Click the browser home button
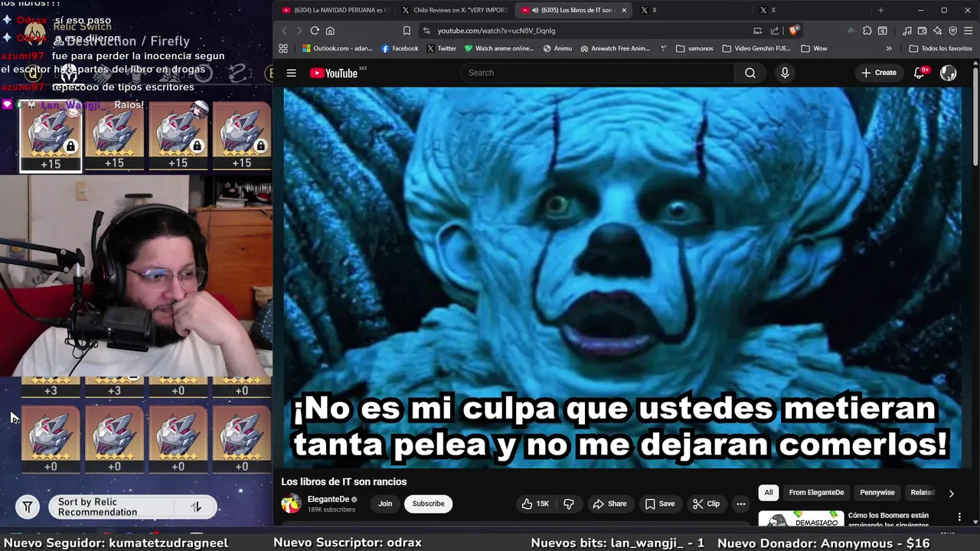This screenshot has height=551, width=980. (x=330, y=31)
